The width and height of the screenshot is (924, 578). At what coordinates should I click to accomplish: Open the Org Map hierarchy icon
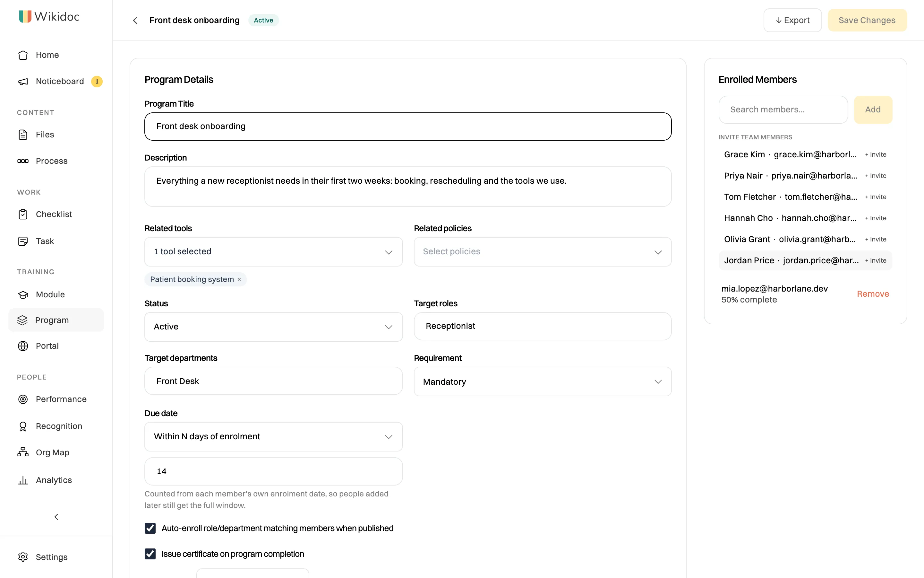tap(23, 452)
